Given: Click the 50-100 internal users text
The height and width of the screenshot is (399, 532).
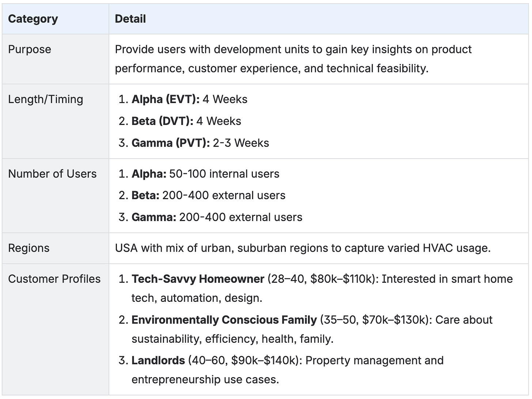Looking at the screenshot, I should click(224, 174).
